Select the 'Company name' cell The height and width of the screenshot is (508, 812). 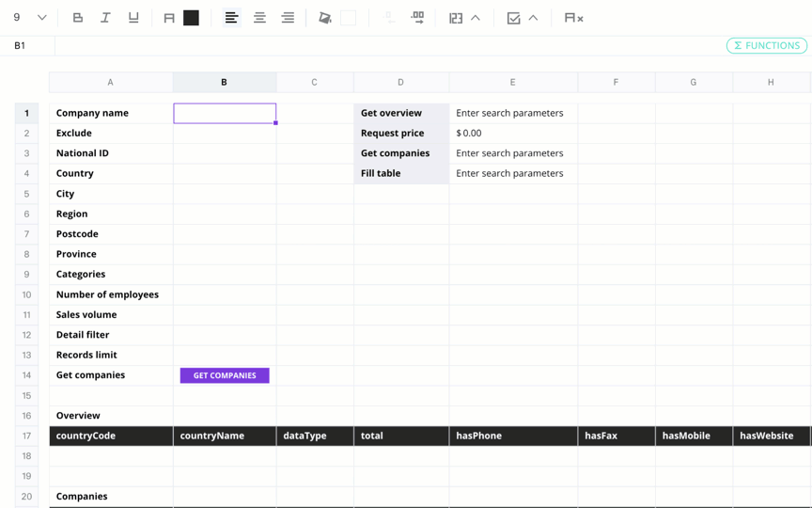tap(111, 113)
